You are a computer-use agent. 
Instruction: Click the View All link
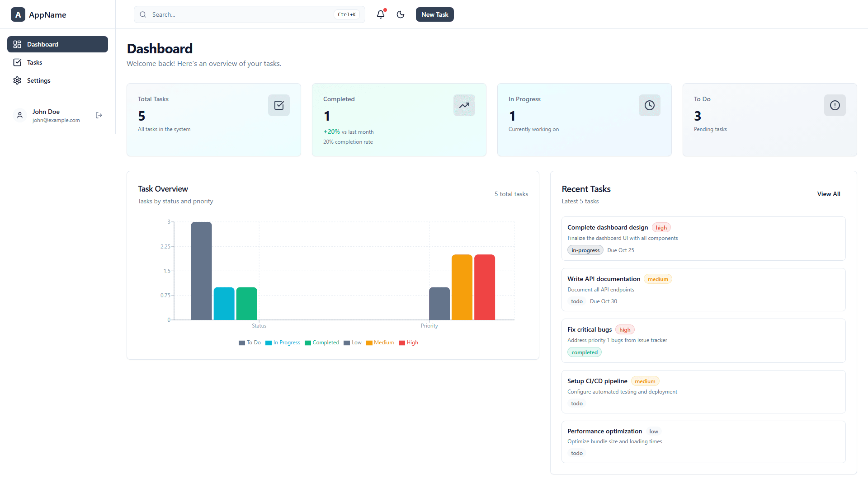point(829,194)
